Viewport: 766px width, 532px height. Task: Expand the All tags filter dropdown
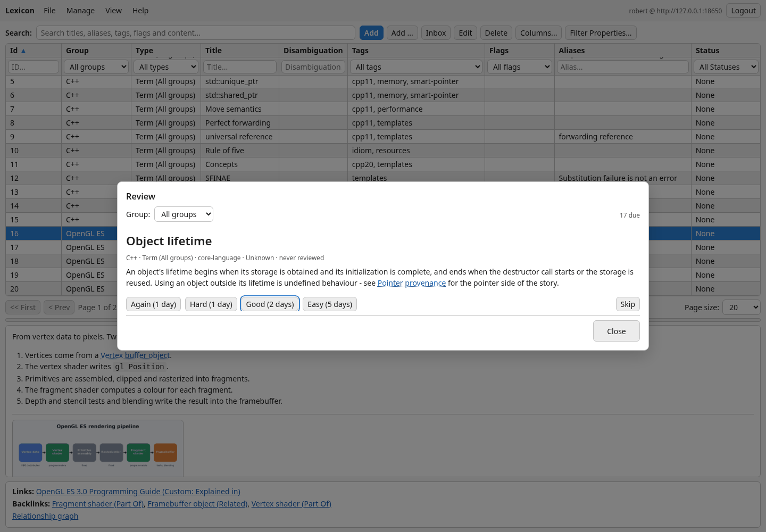(416, 67)
